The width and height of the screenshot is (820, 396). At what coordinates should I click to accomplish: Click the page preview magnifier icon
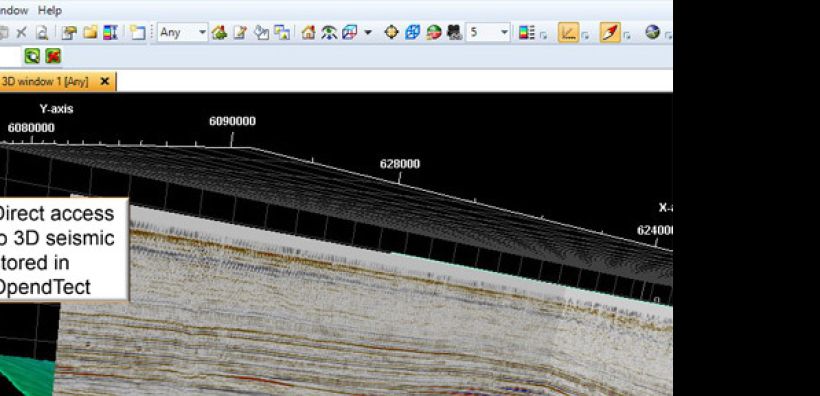point(42,33)
